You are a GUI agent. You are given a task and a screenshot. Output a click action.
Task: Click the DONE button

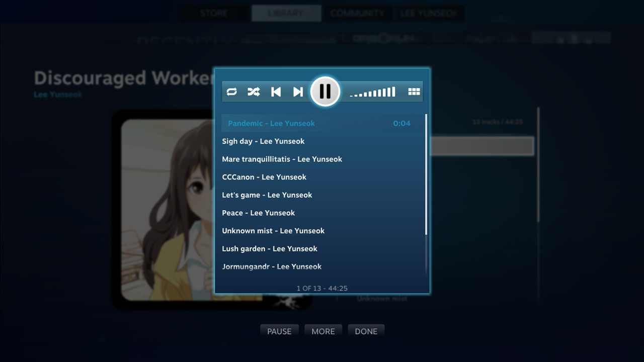click(x=366, y=331)
